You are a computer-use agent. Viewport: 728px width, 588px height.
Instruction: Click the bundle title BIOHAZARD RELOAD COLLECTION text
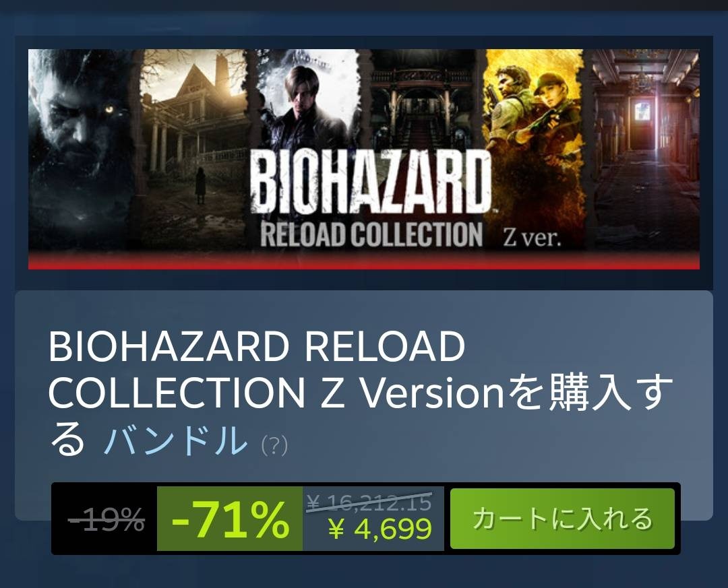coord(256,370)
